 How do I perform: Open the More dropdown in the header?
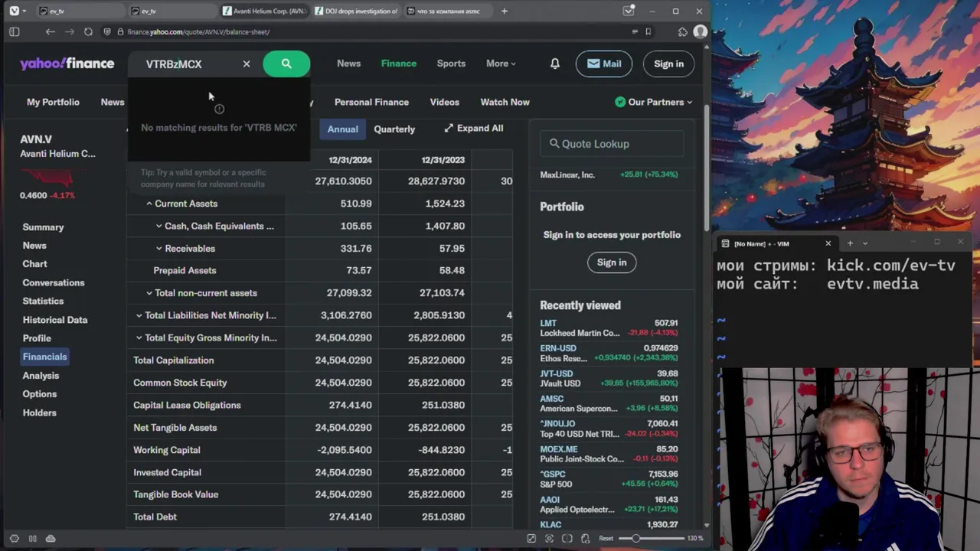click(x=501, y=64)
